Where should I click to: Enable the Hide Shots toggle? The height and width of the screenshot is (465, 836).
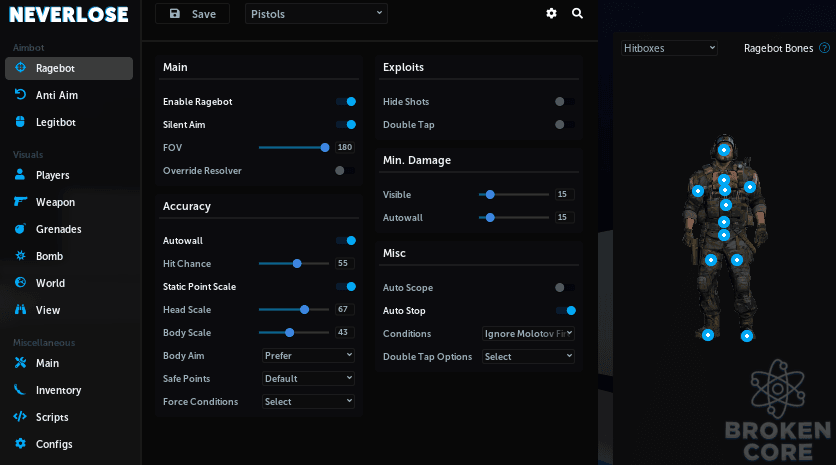tap(565, 101)
